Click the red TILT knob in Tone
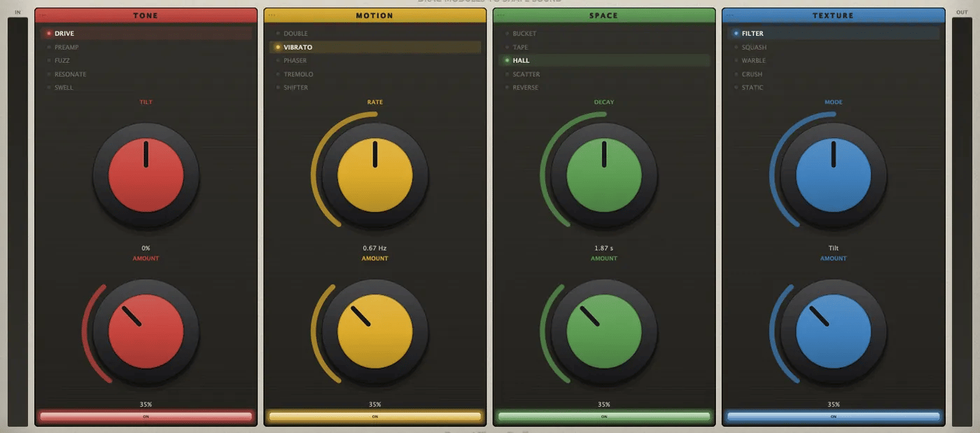980x433 pixels. click(146, 175)
